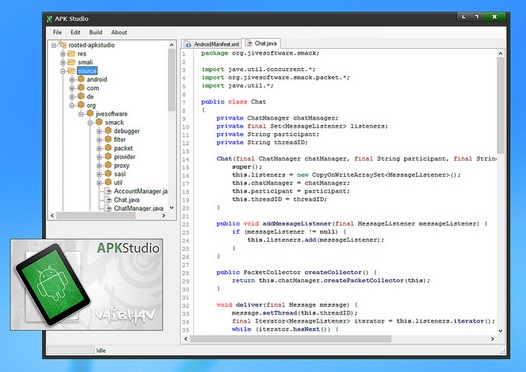Click the editor scroll-down arrow
This screenshot has height=372, width=526.
click(500, 331)
